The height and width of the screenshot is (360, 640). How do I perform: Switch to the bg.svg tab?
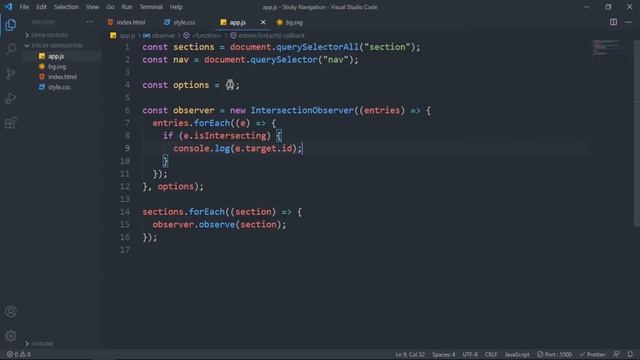pyautogui.click(x=293, y=22)
